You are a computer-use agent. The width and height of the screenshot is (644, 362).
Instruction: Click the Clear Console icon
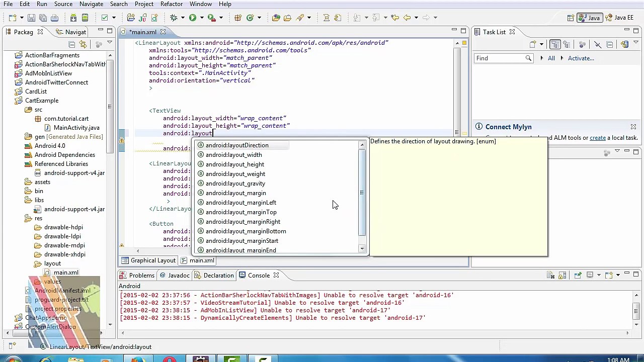pyautogui.click(x=550, y=275)
